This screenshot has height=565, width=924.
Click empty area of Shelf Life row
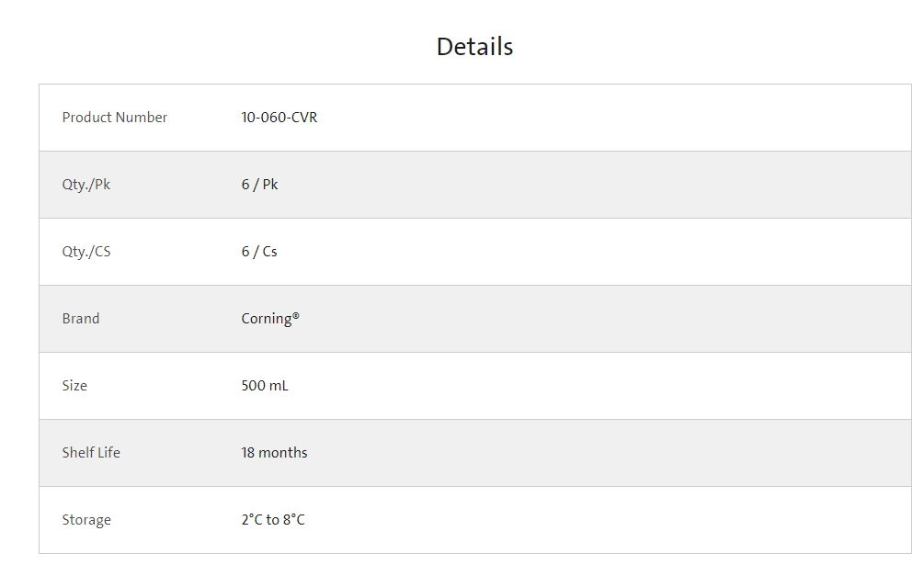point(589,453)
